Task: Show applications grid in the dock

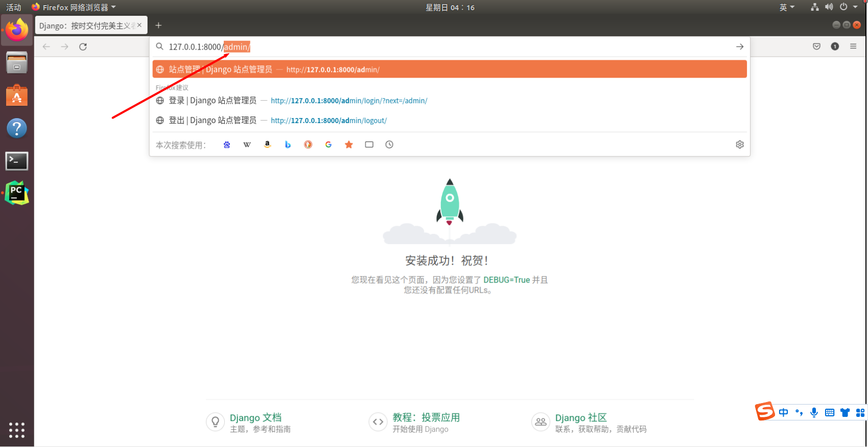Action: point(17,430)
